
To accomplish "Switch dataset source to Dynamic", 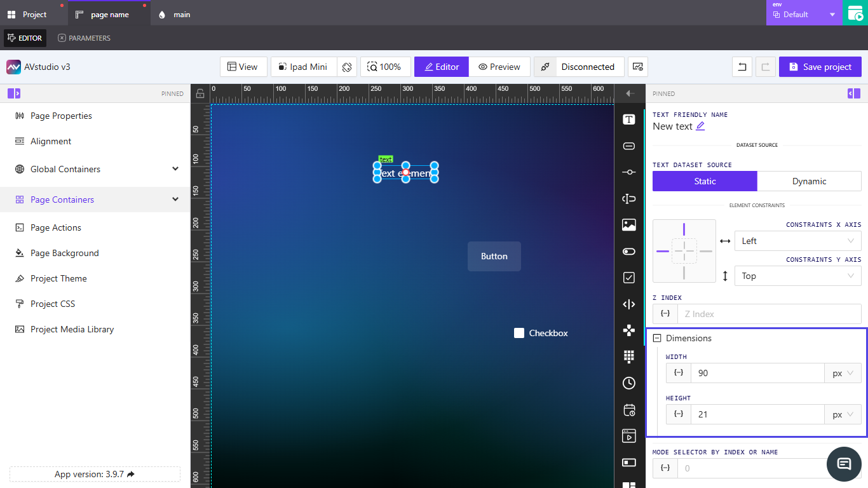I will [809, 181].
